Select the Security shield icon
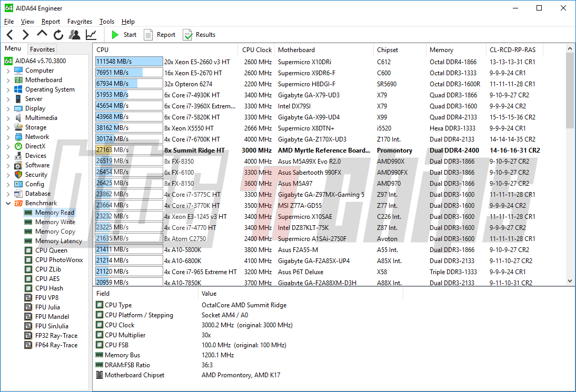Screen dimensions: 576x392 pos(18,175)
